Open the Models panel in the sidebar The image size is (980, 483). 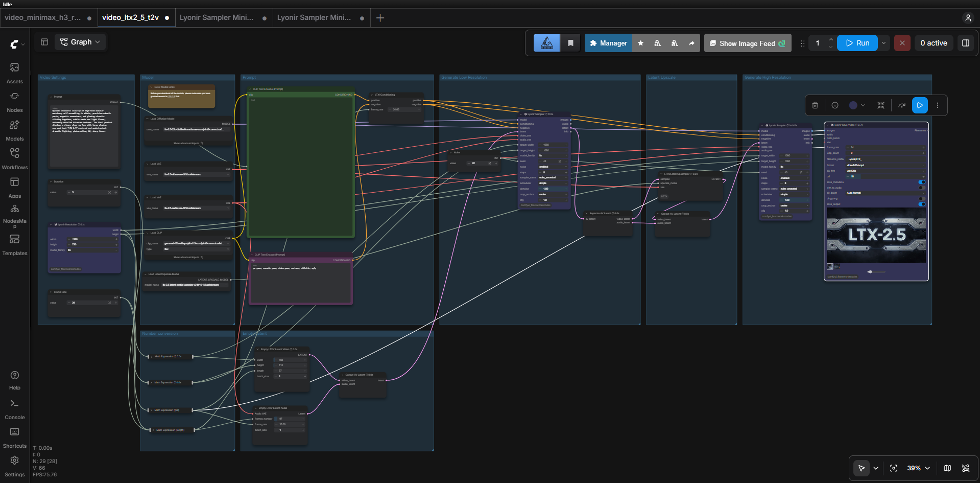coord(14,130)
